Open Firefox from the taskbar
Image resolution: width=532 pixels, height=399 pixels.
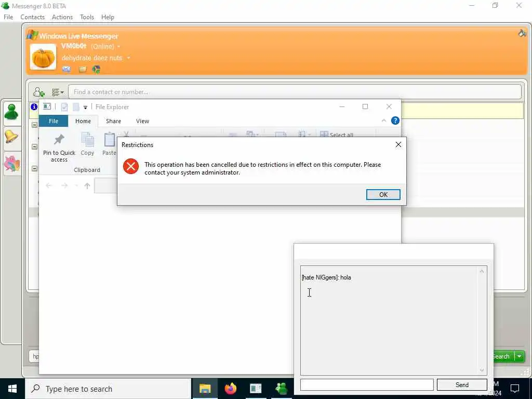pyautogui.click(x=230, y=389)
